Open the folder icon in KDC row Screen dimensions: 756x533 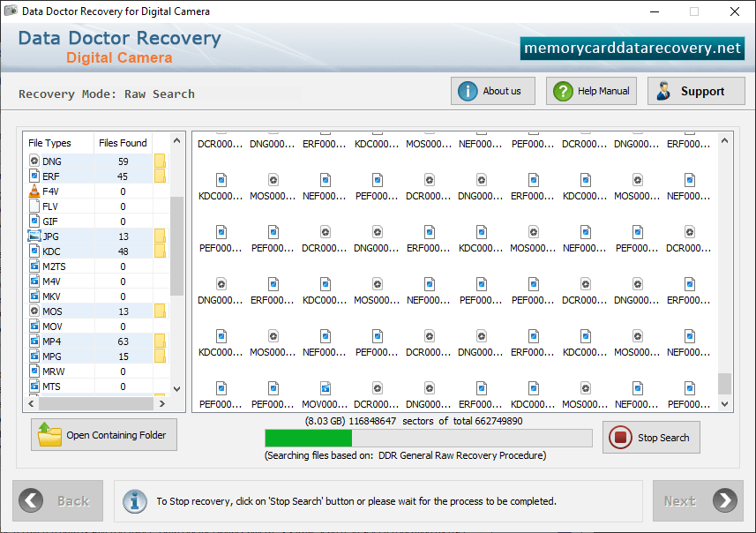pos(160,251)
